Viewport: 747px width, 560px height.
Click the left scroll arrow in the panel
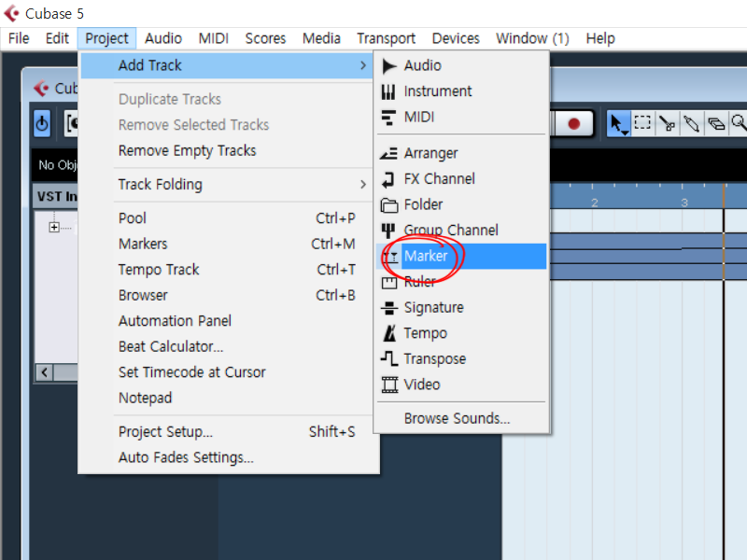[x=44, y=372]
